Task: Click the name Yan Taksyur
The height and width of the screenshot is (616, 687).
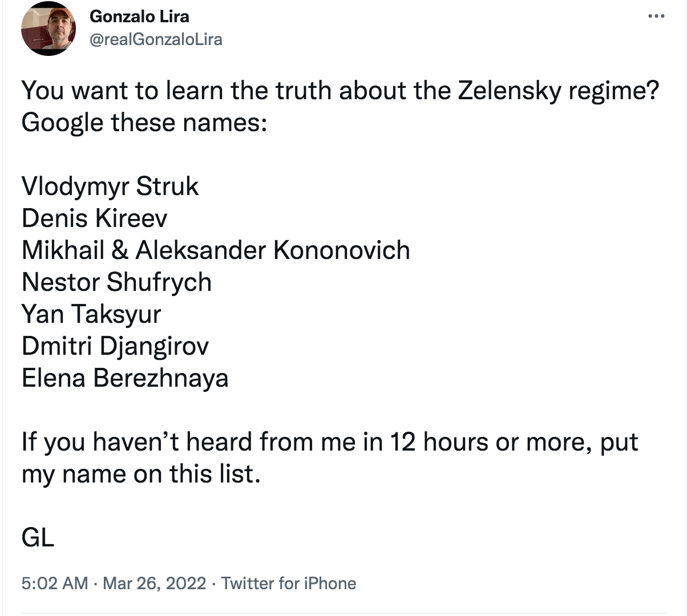Action: [91, 314]
